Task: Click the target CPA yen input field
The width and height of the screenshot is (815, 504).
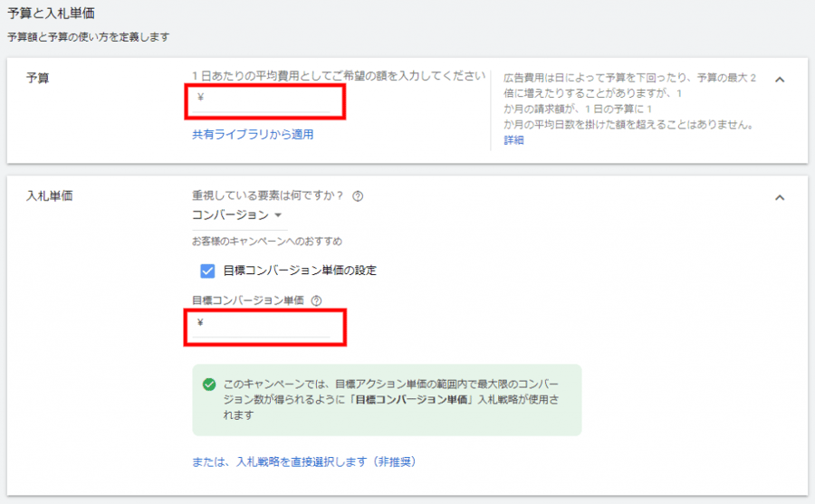Action: pyautogui.click(x=261, y=325)
